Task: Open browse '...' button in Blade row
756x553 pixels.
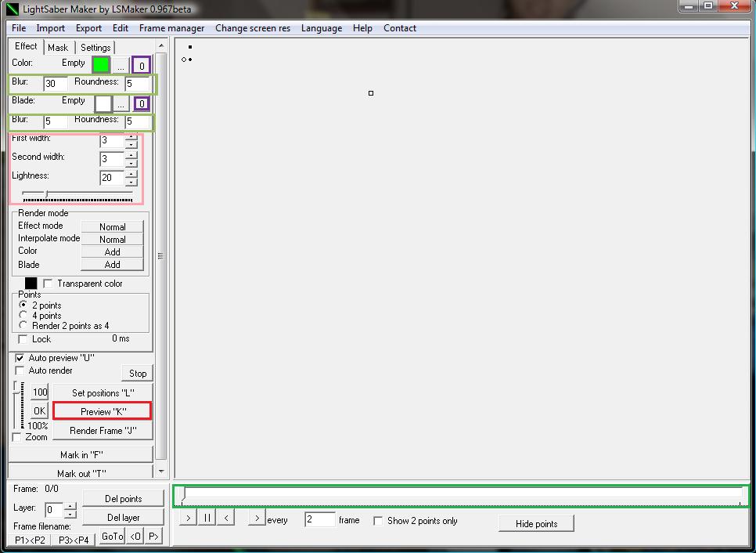Action: [x=121, y=103]
